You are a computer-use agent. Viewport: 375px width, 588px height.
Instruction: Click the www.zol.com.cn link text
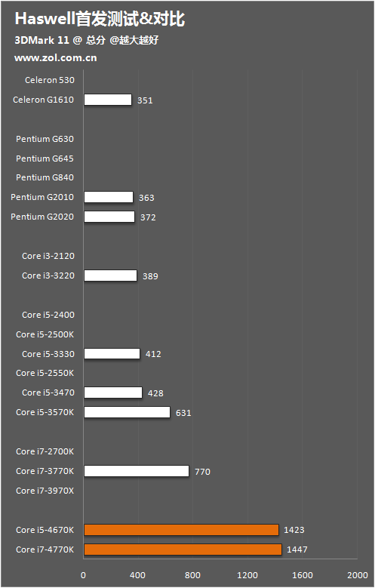pyautogui.click(x=56, y=58)
